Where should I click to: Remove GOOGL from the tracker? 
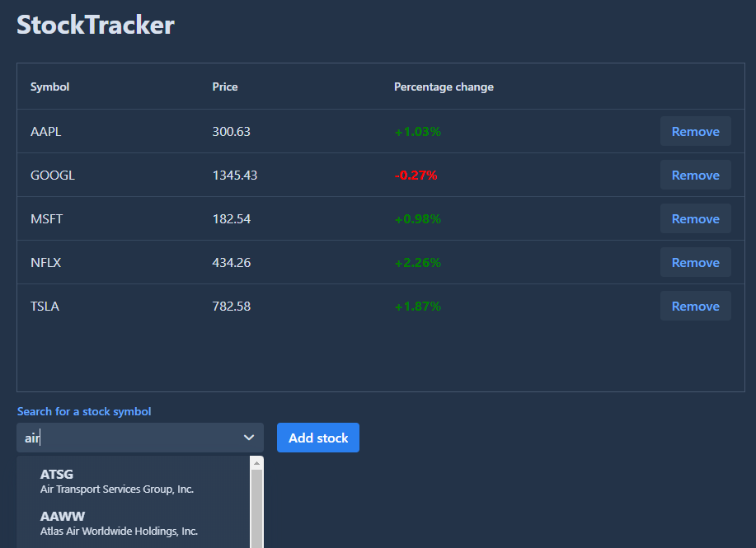[x=695, y=175]
